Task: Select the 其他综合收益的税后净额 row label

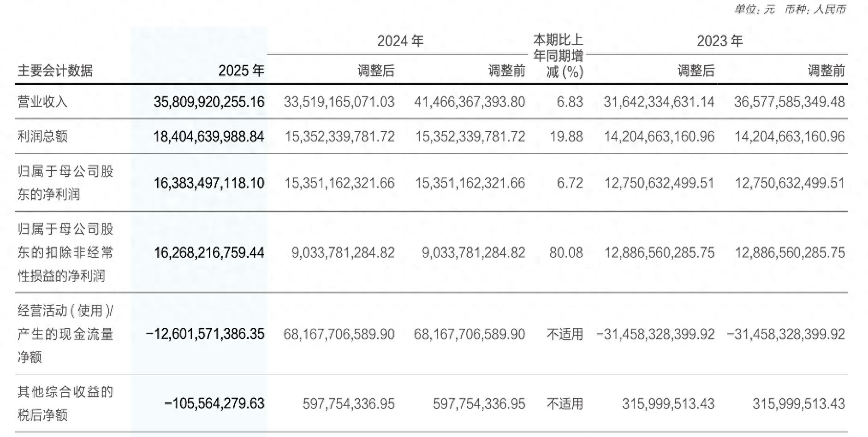Action: click(x=65, y=403)
